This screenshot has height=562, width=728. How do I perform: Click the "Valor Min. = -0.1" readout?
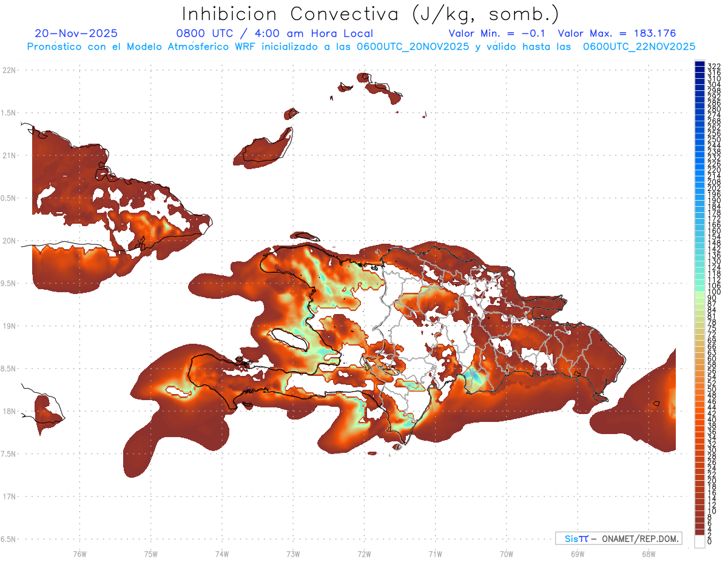[497, 33]
